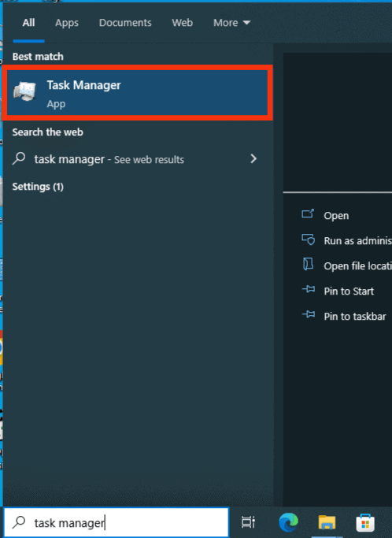Switch to the Web tab
Viewport: 392px width, 538px height.
[182, 23]
